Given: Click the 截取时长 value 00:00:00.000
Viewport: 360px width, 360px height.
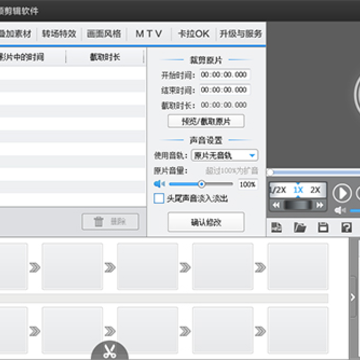Looking at the screenshot, I should click(224, 105).
